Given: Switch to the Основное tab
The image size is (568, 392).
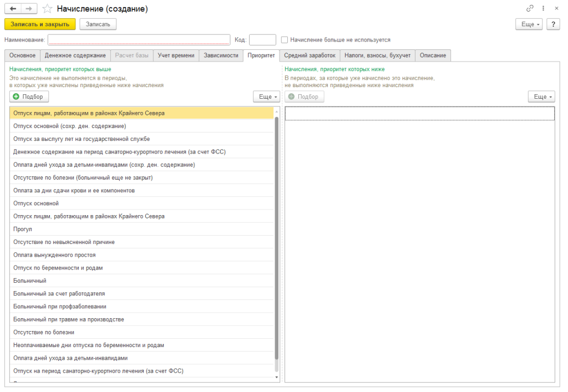Looking at the screenshot, I should point(22,55).
